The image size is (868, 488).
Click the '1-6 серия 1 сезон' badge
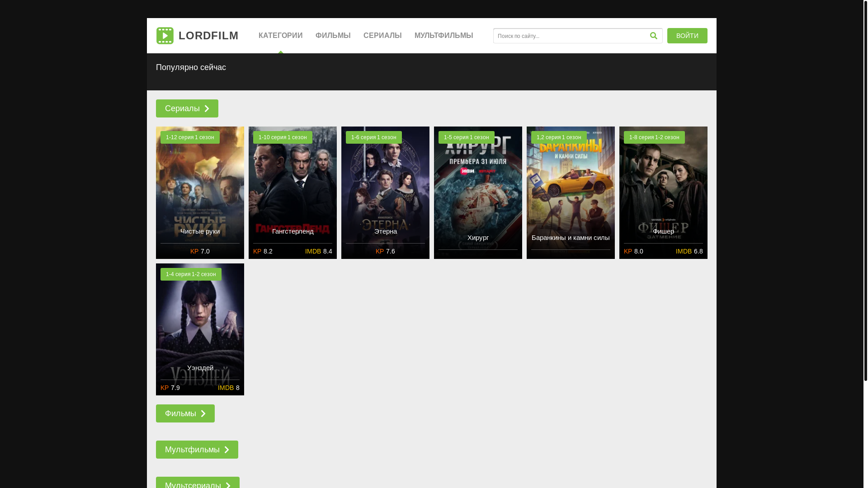[373, 137]
